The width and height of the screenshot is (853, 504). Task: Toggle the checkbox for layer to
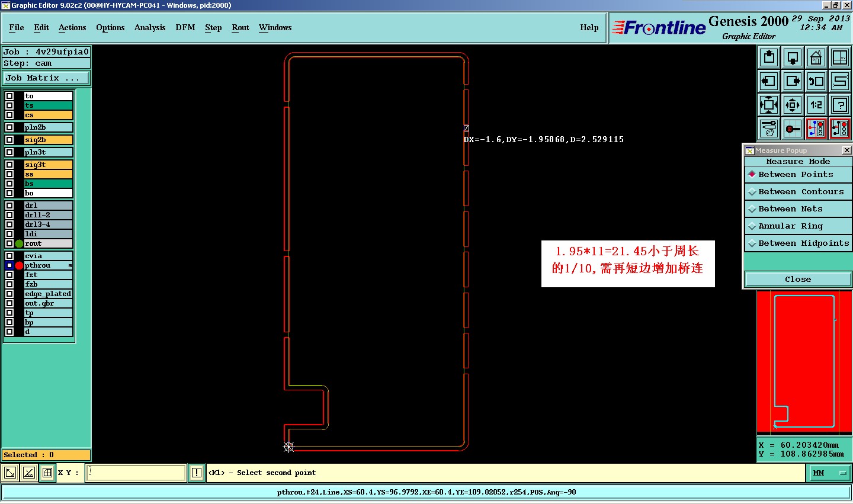pyautogui.click(x=9, y=96)
